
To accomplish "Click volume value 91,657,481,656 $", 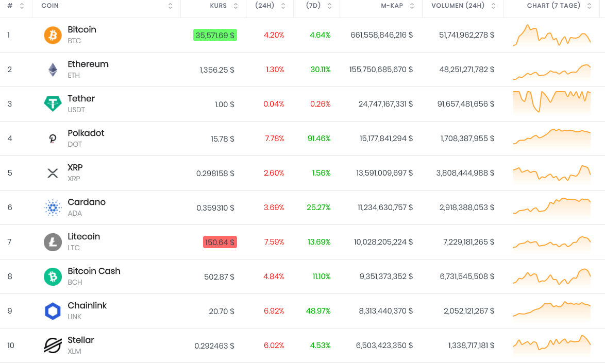I will [x=466, y=104].
